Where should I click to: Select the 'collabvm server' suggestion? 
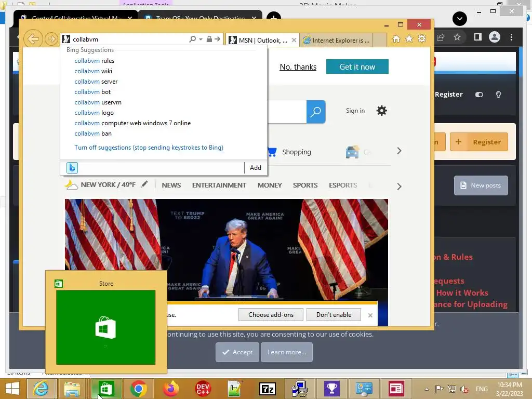pyautogui.click(x=96, y=82)
